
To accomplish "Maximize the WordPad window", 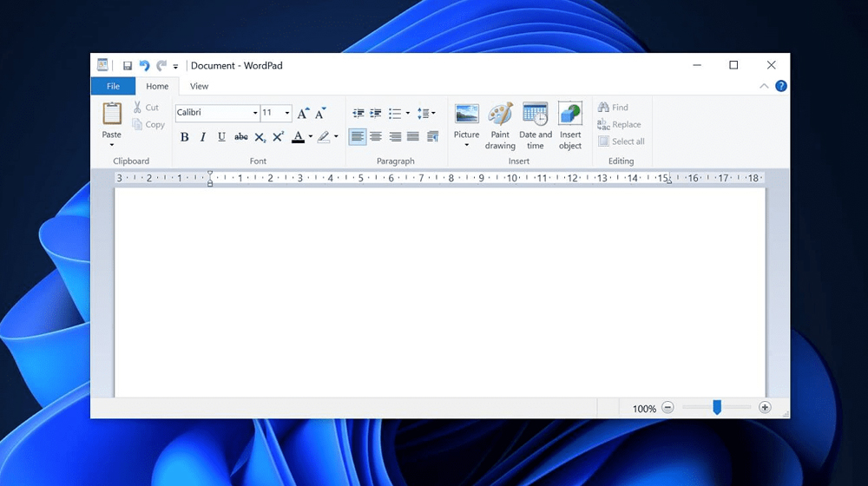I will 733,65.
